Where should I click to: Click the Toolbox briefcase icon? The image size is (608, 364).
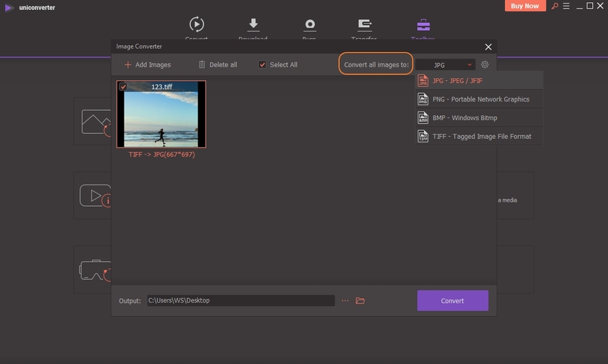click(x=423, y=24)
